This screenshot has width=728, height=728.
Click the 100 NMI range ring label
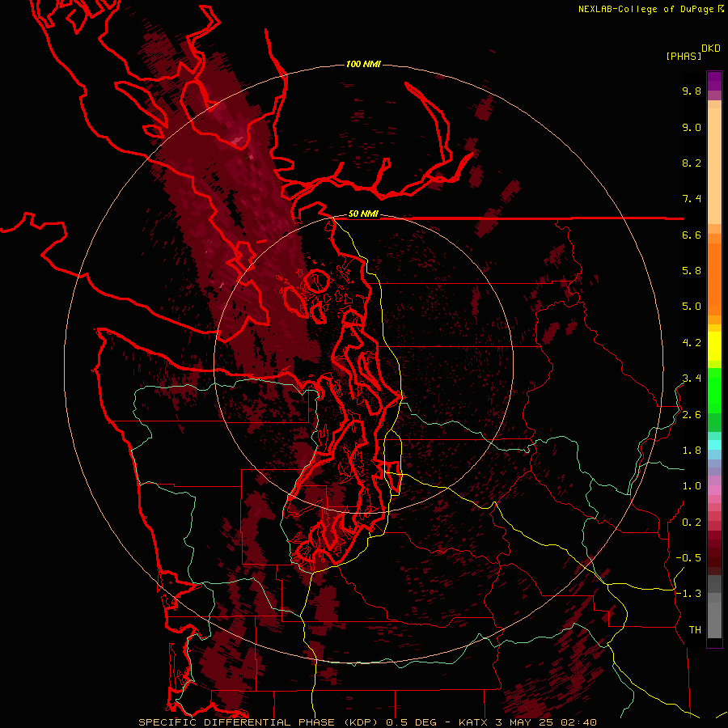click(x=363, y=64)
